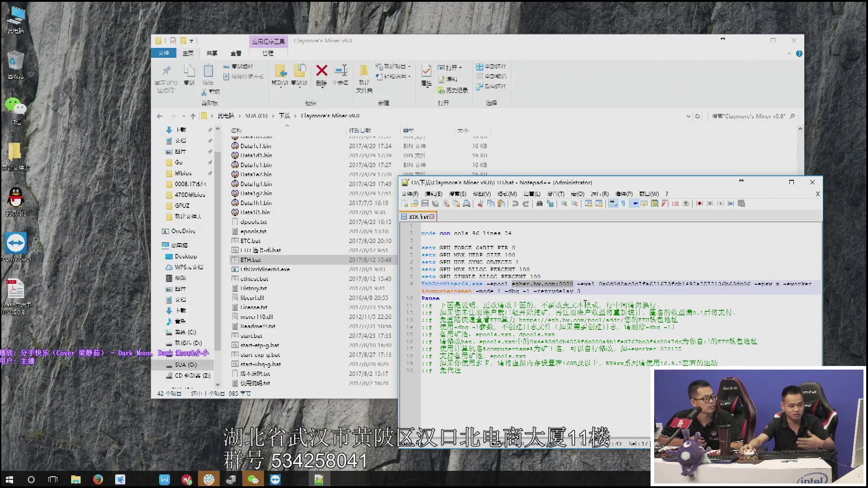The height and width of the screenshot is (488, 868).
Task: Click SUA (O:) breadcrumb in address bar
Action: pos(256,116)
